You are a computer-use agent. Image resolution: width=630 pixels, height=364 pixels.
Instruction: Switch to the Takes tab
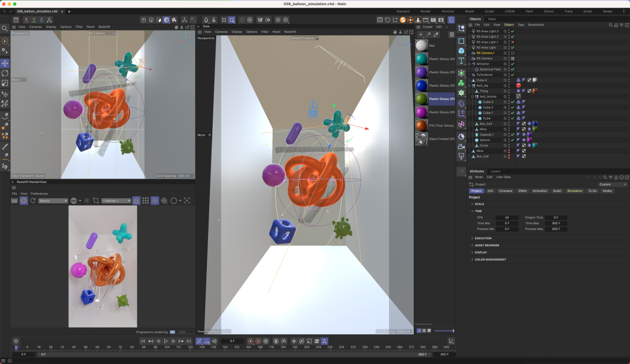tap(492, 19)
